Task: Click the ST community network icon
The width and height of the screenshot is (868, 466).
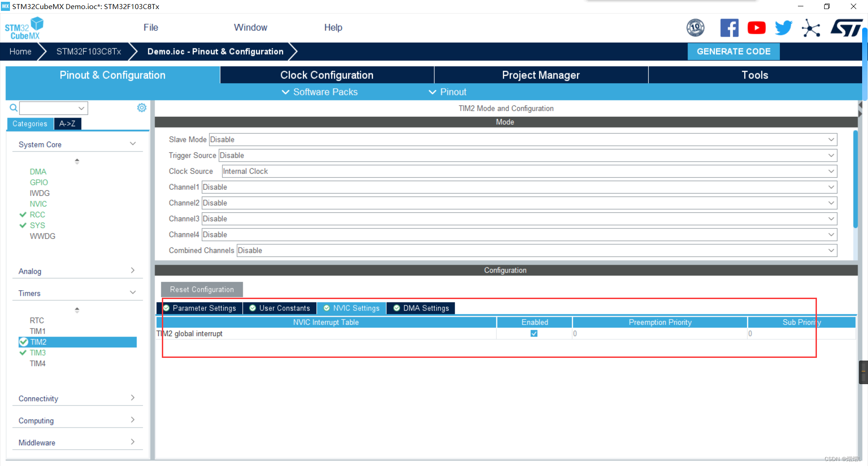Action: click(x=811, y=29)
